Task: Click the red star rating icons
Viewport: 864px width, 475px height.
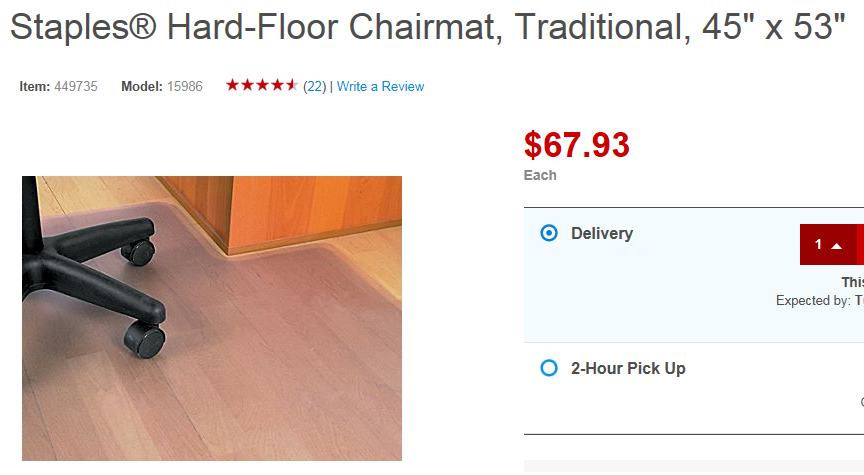Action: [x=261, y=86]
